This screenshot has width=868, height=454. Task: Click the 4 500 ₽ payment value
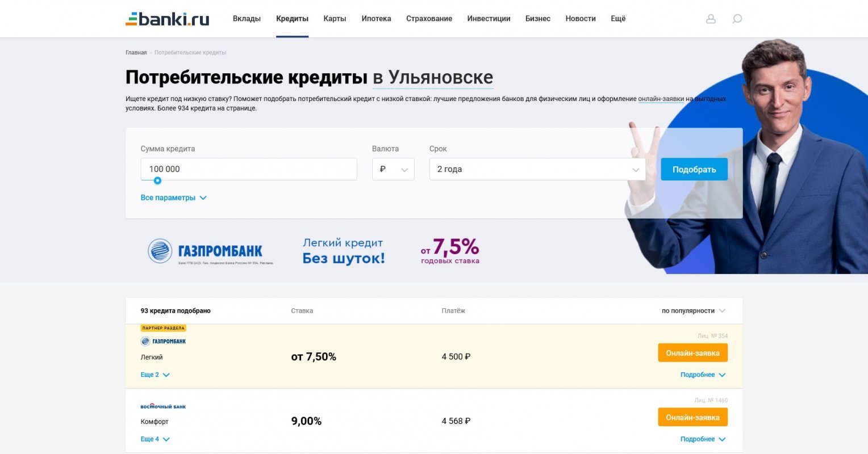[x=456, y=357]
